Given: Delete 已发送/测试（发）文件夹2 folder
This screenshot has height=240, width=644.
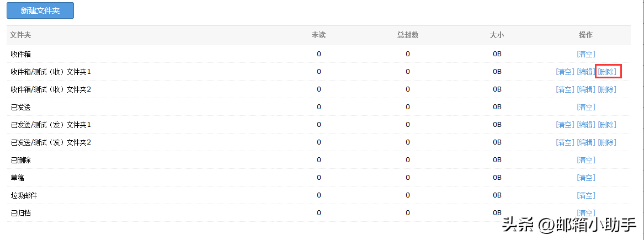Looking at the screenshot, I should [x=607, y=142].
